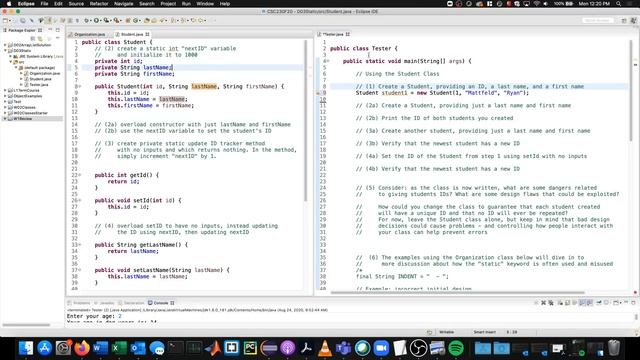
Task: Open the Project menu
Action: (168, 4)
